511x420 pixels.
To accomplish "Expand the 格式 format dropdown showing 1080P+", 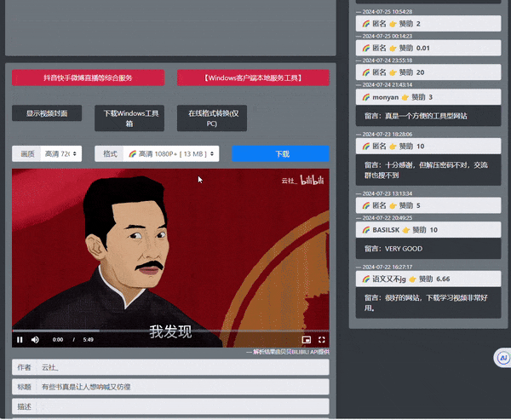I will coord(169,153).
